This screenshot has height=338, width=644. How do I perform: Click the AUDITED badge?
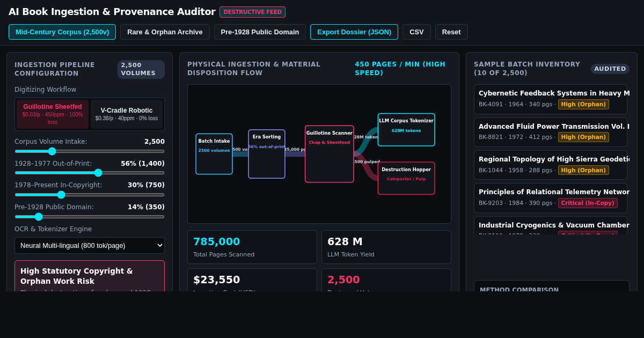point(610,69)
